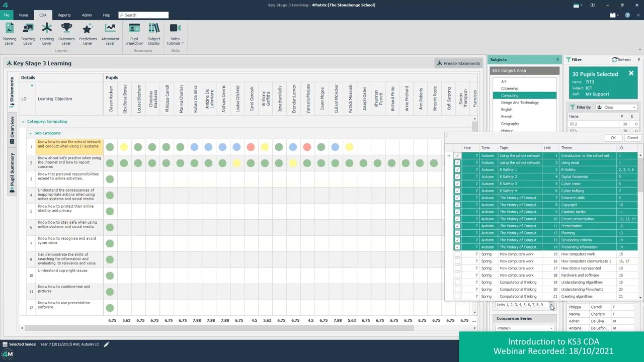The width and height of the screenshot is (644, 362).
Task: Select Art in KS3 Subject Area
Action: click(x=504, y=81)
